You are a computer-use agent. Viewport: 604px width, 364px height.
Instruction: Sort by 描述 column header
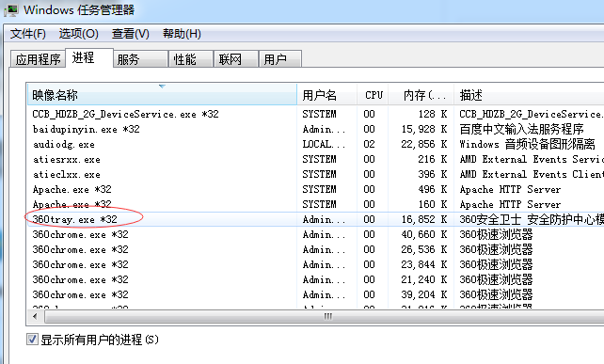tap(530, 95)
